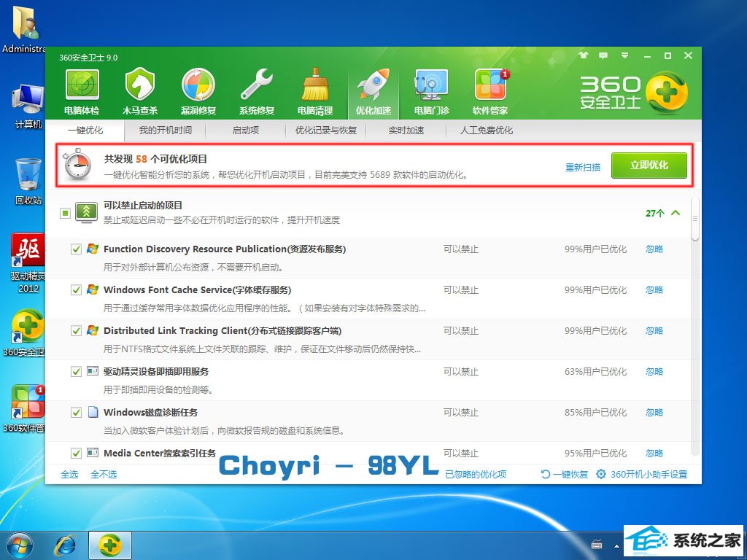Click 可以禁止 status for Windows Font Cache Service
747x560 pixels.
(461, 290)
